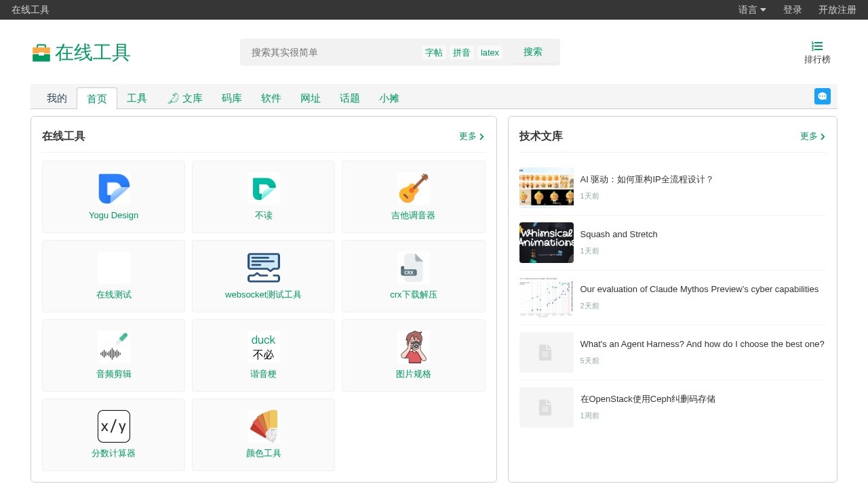Open the Squash and Stretch article thumbnail

(546, 243)
